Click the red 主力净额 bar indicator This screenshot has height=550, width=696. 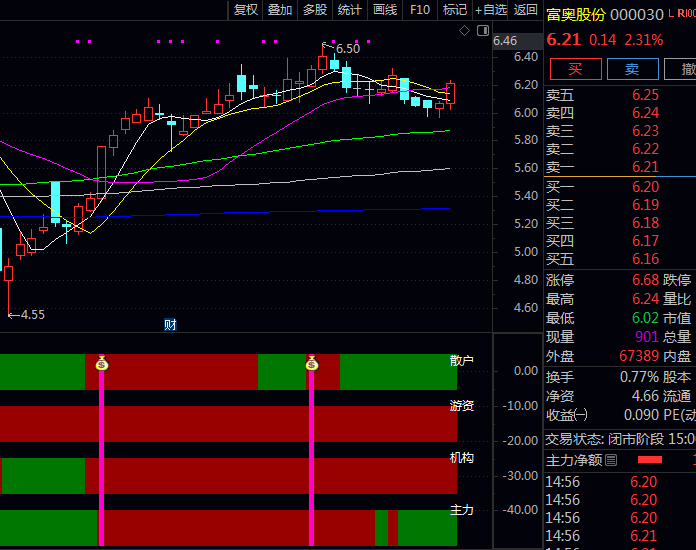point(650,460)
